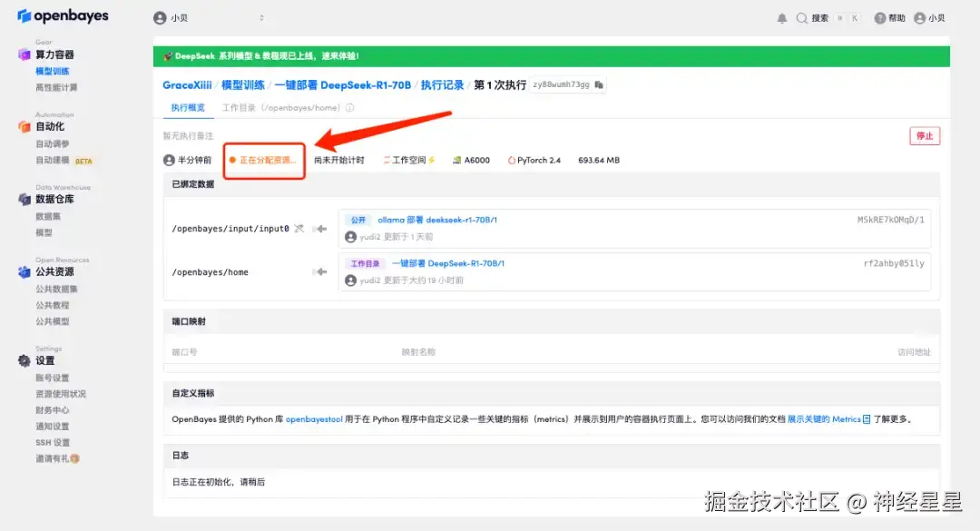Image resolution: width=980 pixels, height=531 pixels.
Task: Open 公共模型 in sidebar
Action: coord(53,321)
